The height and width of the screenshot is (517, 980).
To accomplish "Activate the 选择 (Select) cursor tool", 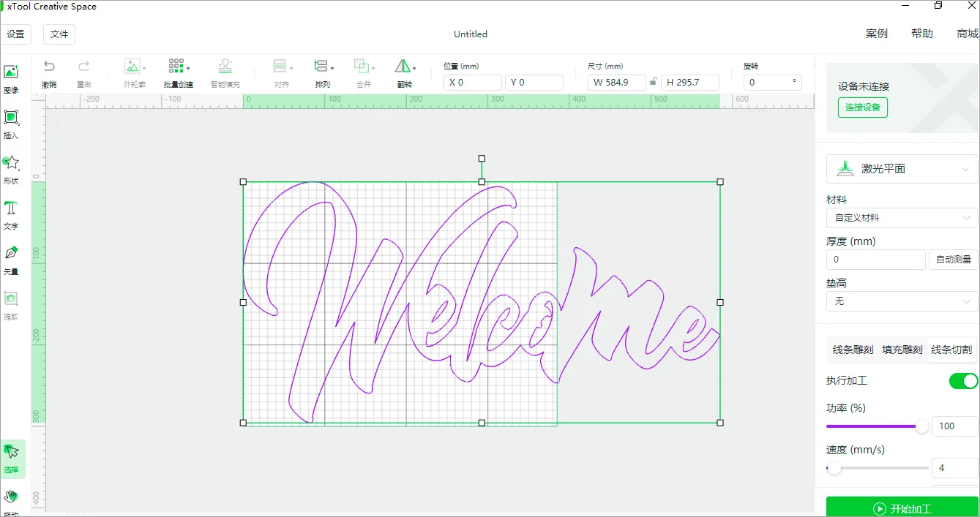I will tap(11, 458).
